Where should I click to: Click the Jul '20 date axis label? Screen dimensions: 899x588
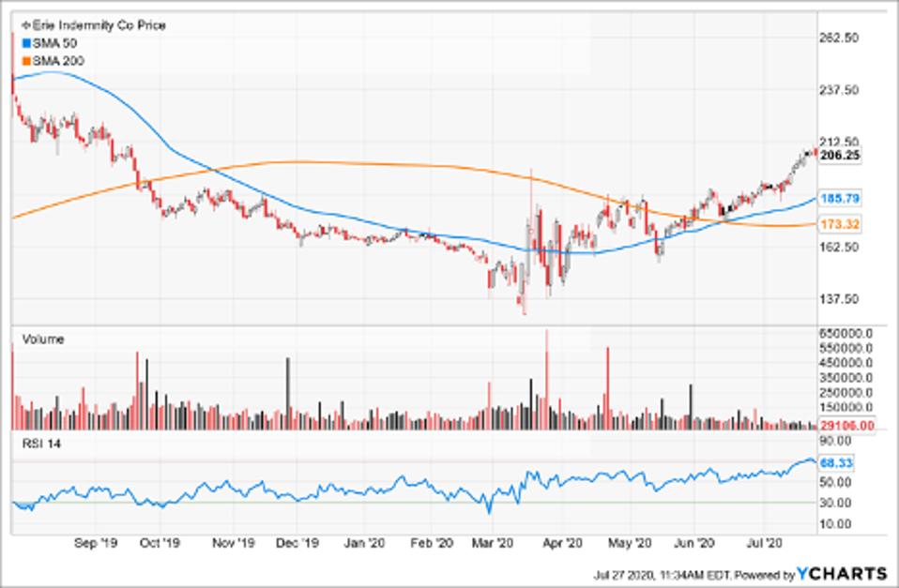pyautogui.click(x=764, y=543)
